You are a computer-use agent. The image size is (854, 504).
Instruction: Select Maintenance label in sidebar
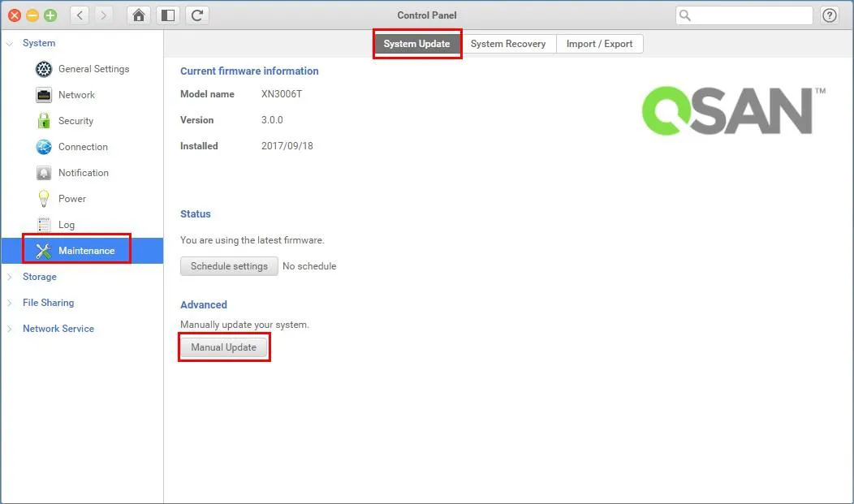pyautogui.click(x=87, y=251)
